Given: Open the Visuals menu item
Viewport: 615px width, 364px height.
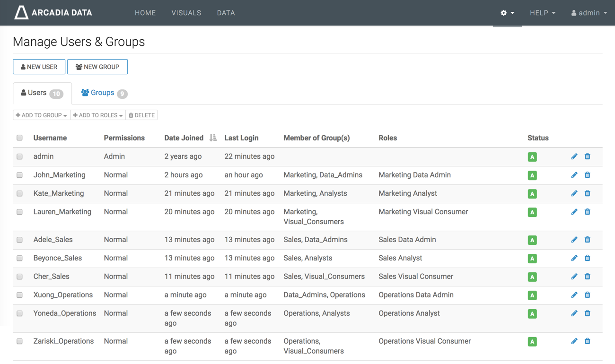Looking at the screenshot, I should [x=186, y=13].
